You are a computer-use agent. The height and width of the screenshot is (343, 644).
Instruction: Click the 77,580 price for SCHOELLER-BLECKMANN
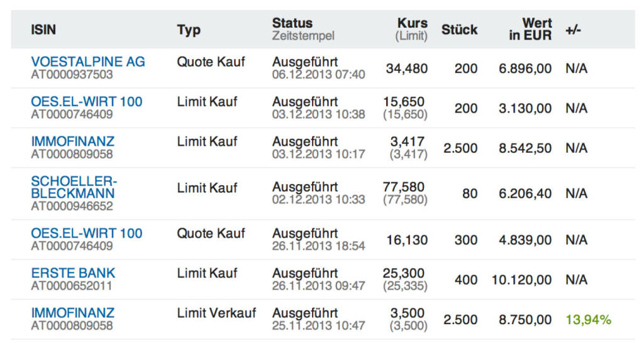coord(403,187)
